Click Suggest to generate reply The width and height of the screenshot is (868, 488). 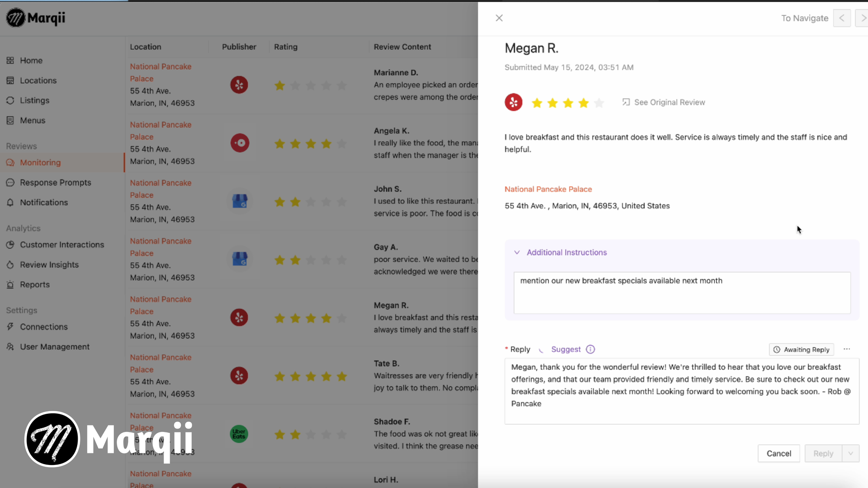(566, 350)
